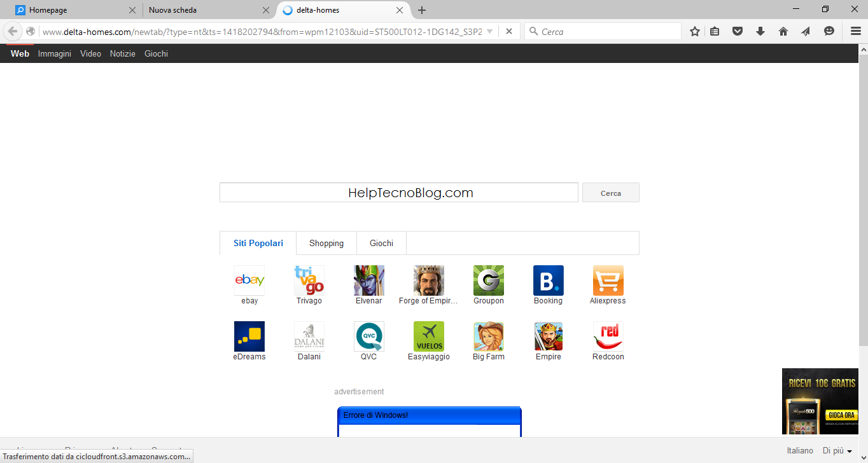Click the paper plane share icon
The image size is (868, 463).
click(x=806, y=31)
